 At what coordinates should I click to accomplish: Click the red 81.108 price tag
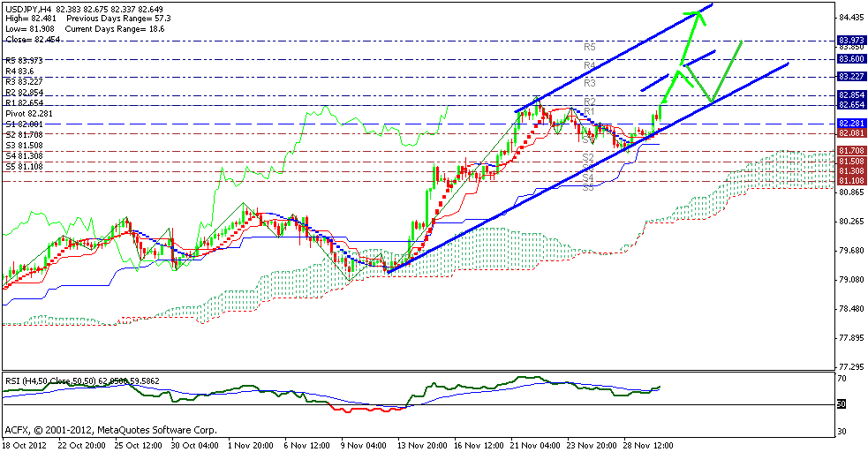(x=851, y=179)
